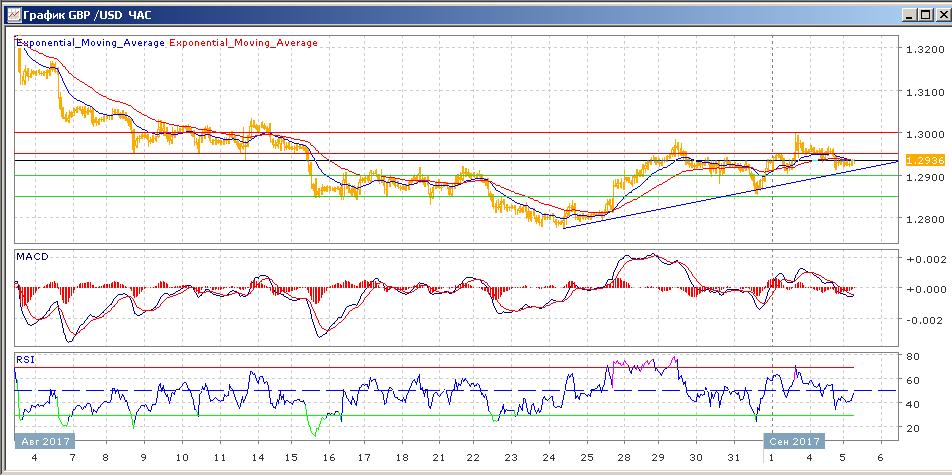The image size is (952, 475).
Task: Click the 1.2800 price axis label
Action: coord(921,219)
